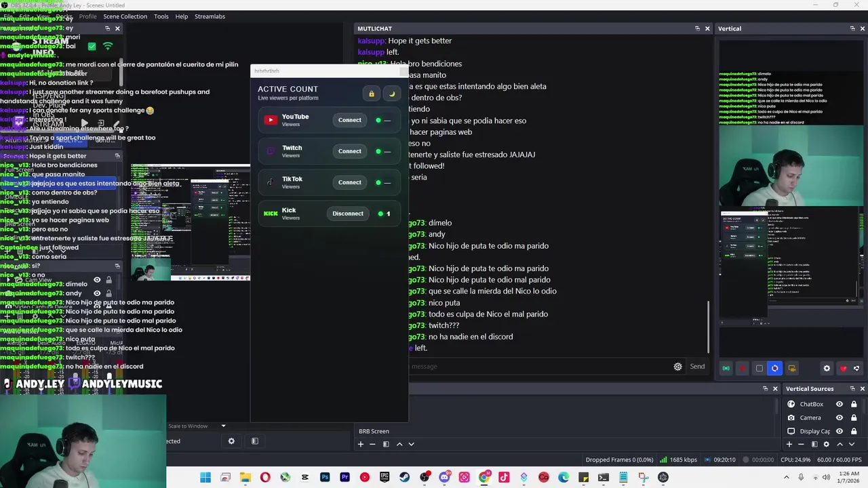Open the Tools menu
This screenshot has width=868, height=488.
tap(161, 16)
